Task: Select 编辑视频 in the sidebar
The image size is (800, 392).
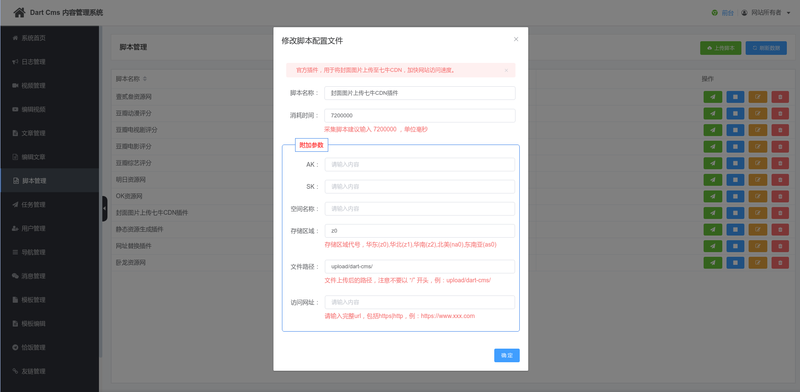Action: click(49, 109)
